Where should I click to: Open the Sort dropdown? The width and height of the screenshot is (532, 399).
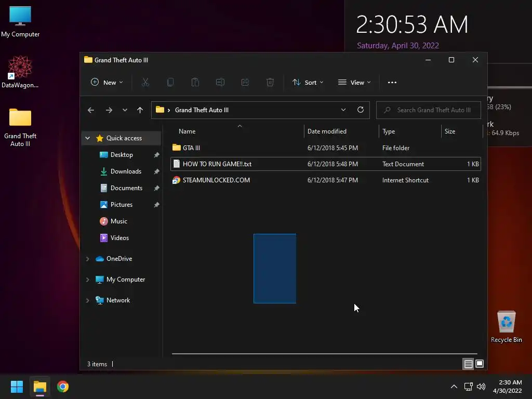[x=308, y=83]
